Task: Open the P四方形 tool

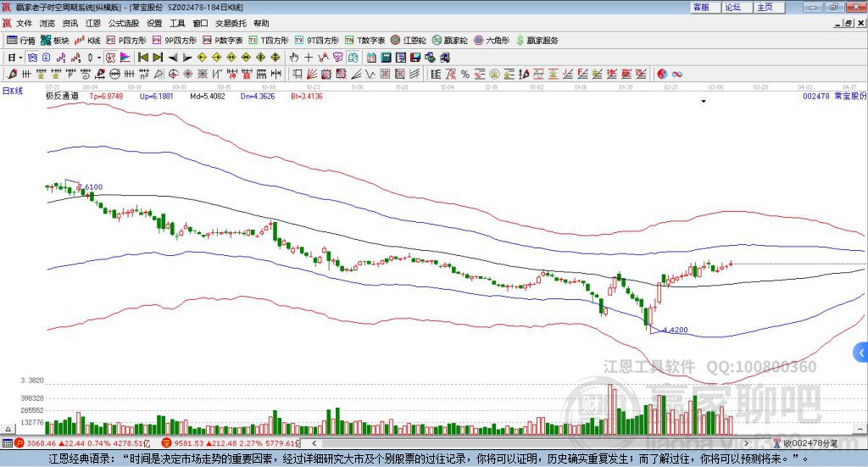Action: pyautogui.click(x=126, y=41)
